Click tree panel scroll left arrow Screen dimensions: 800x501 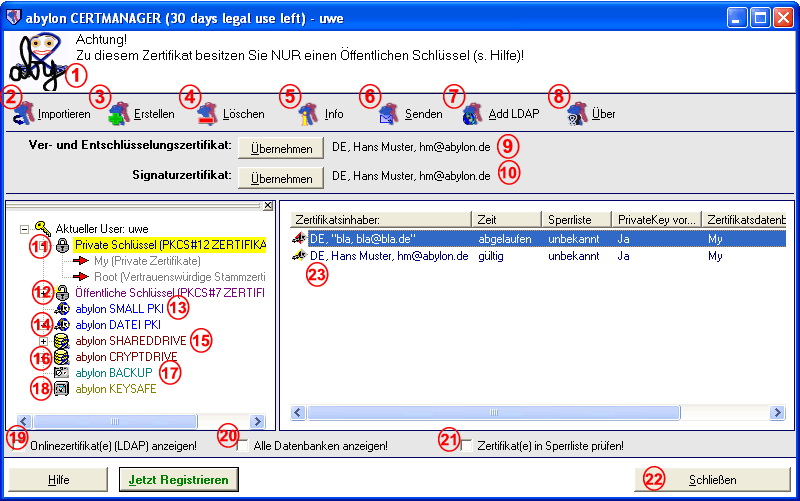point(24,421)
